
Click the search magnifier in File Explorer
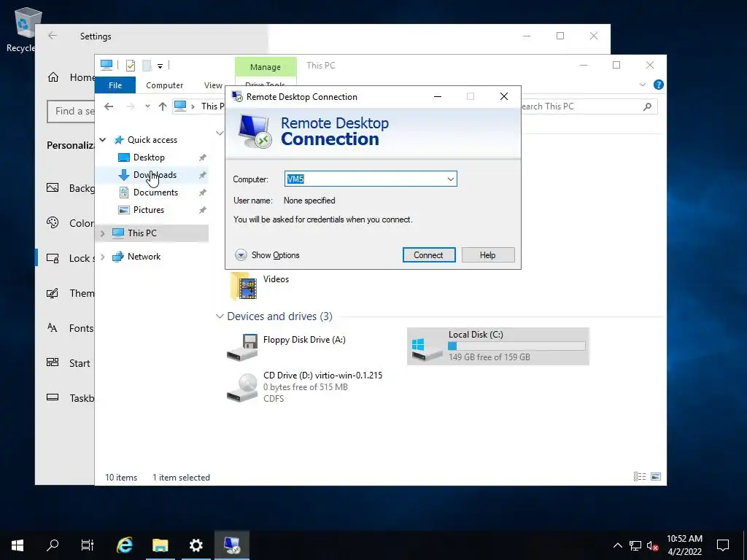tap(647, 106)
